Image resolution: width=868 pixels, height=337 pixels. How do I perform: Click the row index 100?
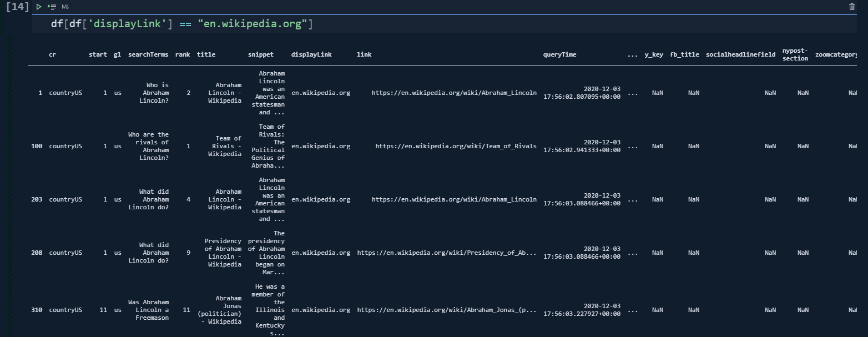click(37, 146)
